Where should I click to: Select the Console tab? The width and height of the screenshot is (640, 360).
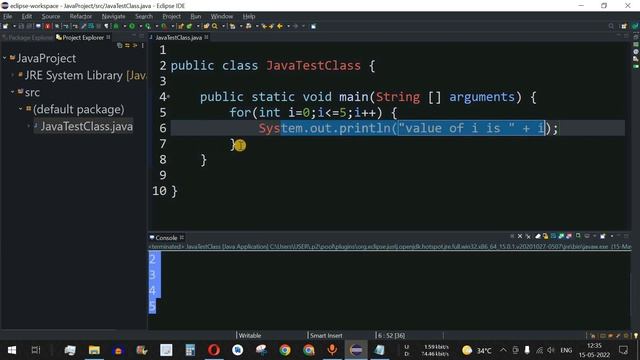coord(166,238)
